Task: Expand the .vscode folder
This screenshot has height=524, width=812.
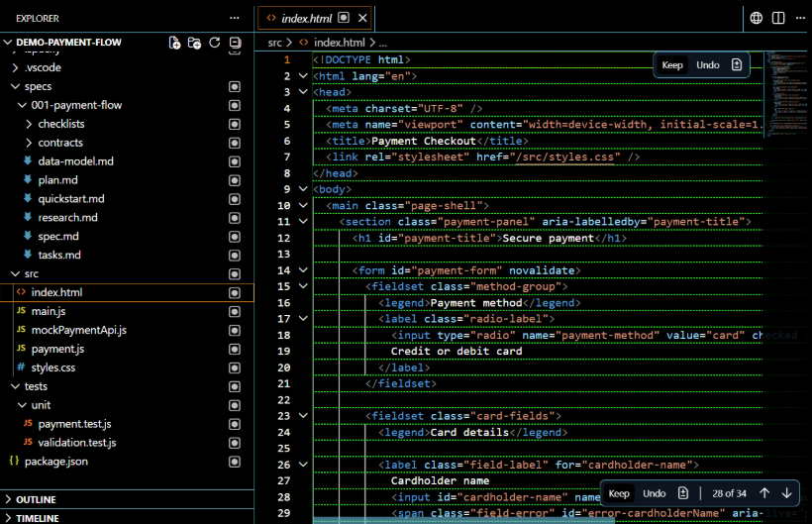Action: coord(16,67)
